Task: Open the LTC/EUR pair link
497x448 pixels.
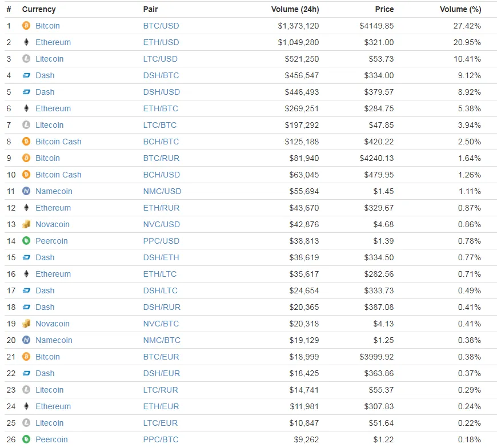Action: (x=161, y=423)
